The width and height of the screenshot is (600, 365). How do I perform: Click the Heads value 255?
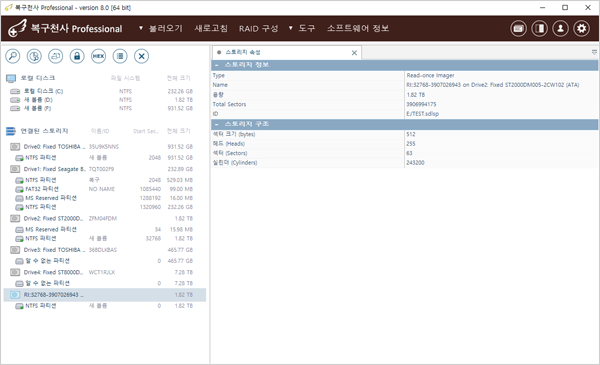coord(411,144)
